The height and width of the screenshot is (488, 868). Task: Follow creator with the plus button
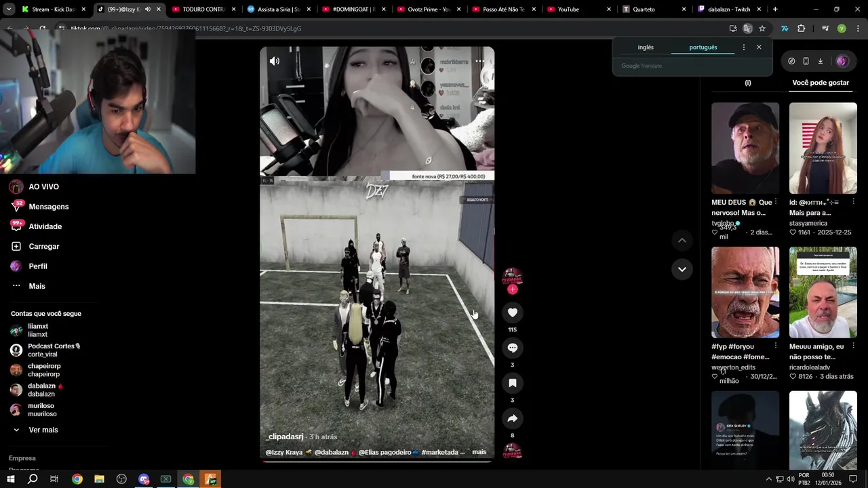point(513,289)
